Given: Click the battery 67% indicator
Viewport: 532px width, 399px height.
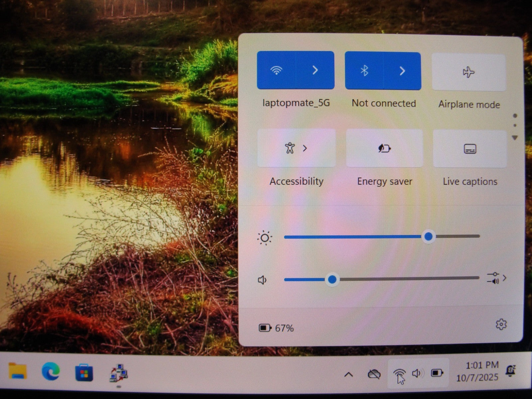Looking at the screenshot, I should [276, 328].
